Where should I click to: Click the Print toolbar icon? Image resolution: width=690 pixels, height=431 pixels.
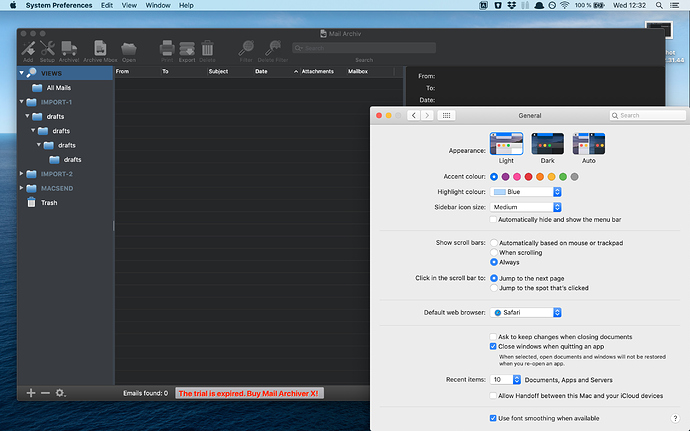[x=167, y=48]
